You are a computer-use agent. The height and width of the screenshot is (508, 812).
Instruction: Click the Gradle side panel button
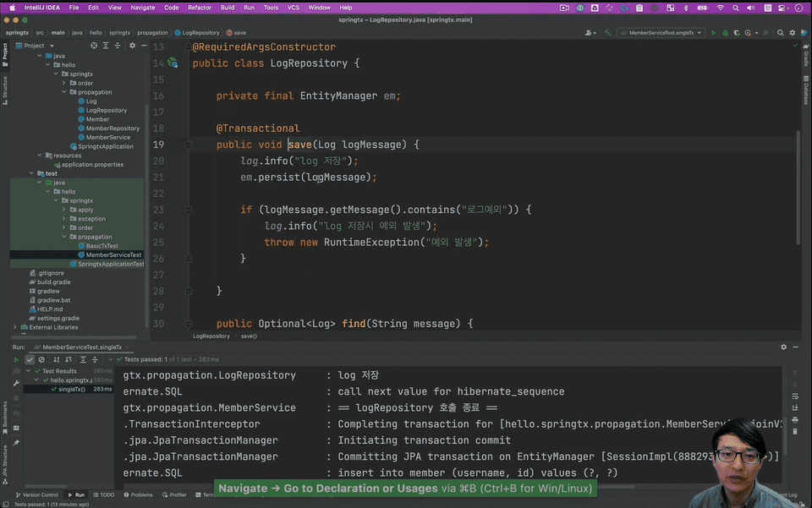(x=806, y=57)
